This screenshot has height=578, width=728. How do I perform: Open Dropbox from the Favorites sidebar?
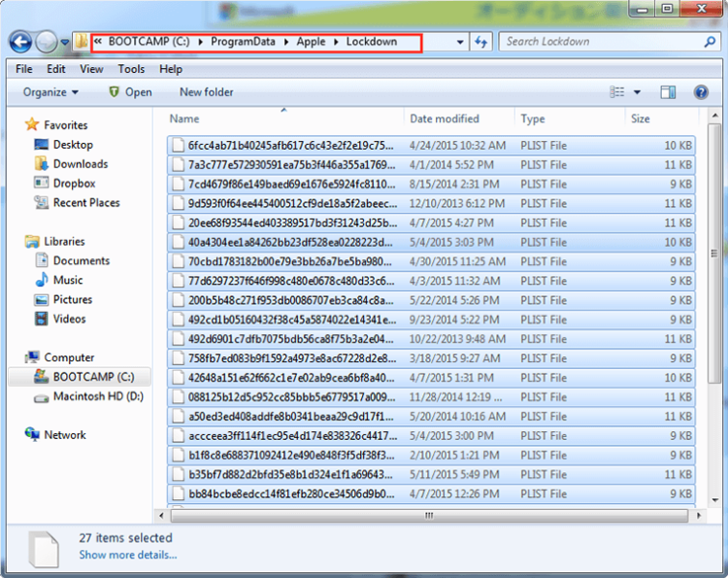pyautogui.click(x=42, y=184)
